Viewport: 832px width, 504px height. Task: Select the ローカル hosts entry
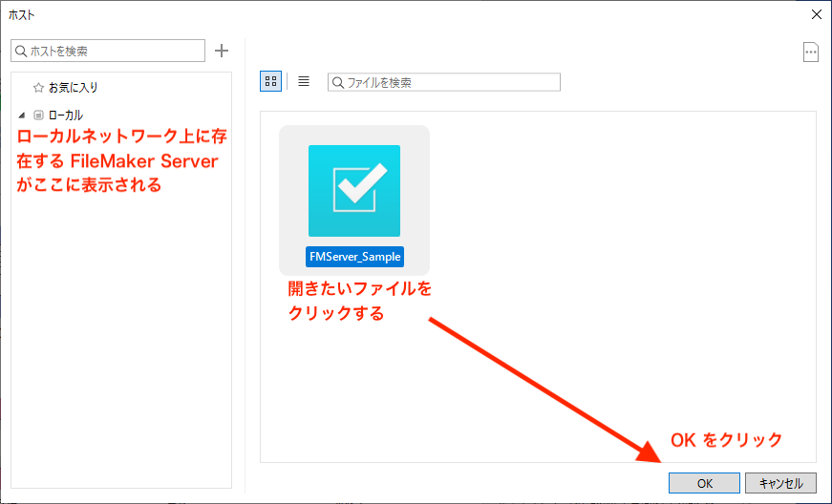click(66, 115)
